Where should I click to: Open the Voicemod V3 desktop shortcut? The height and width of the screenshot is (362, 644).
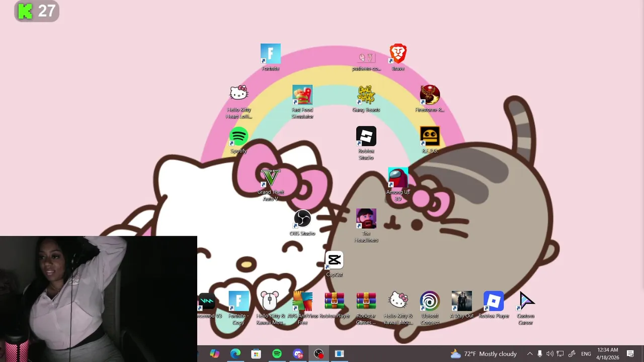pos(209,305)
